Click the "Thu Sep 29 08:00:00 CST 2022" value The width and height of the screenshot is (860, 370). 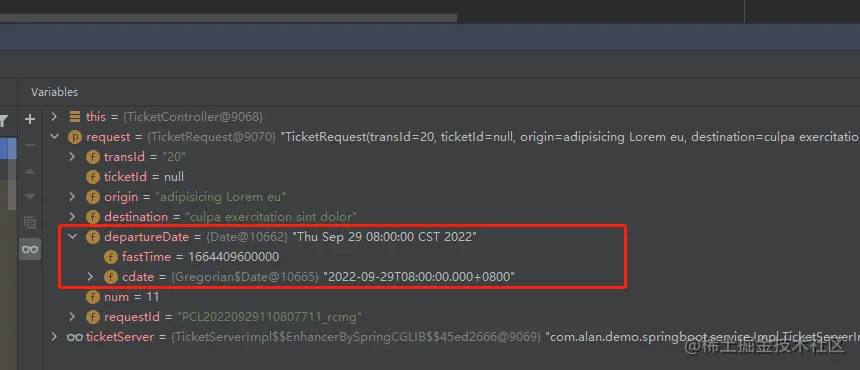pyautogui.click(x=384, y=237)
